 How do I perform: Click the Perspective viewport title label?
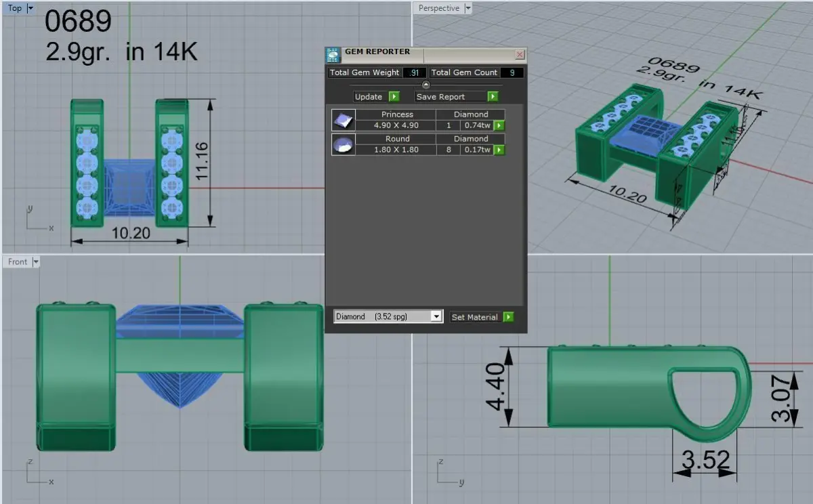(439, 8)
